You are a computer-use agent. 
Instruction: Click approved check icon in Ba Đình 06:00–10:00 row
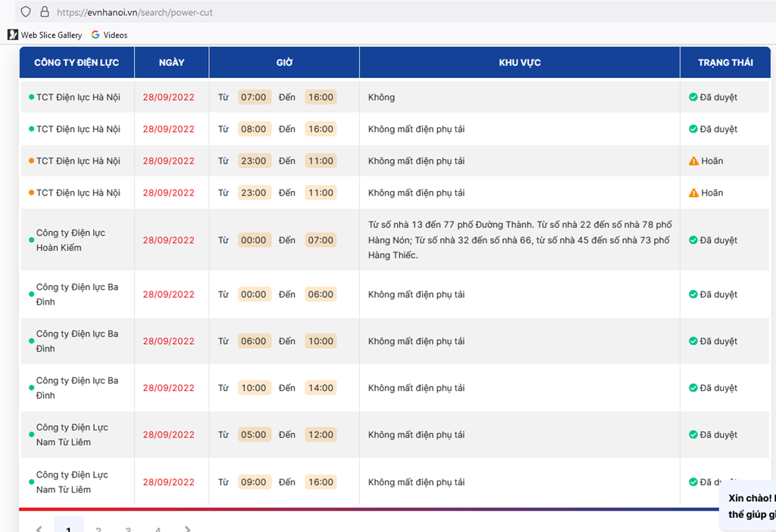coord(693,341)
